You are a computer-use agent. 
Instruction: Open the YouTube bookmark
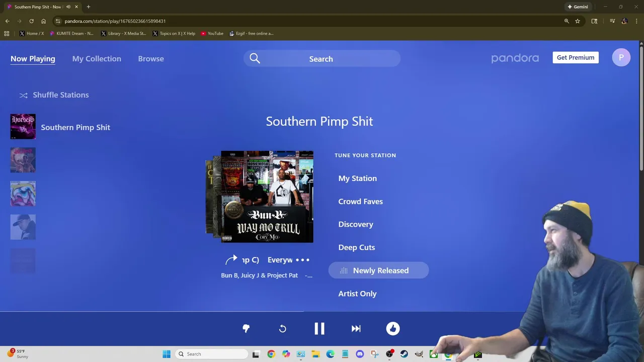212,34
